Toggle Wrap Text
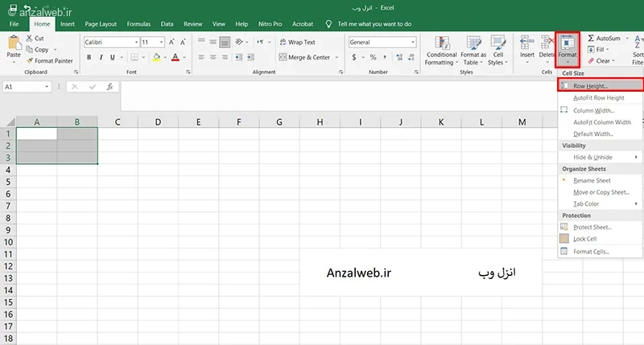This screenshot has height=345, width=644. 297,42
